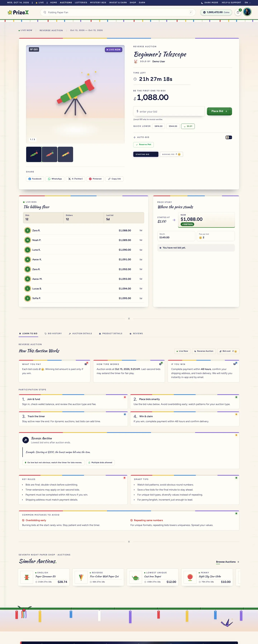This screenshot has width=258, height=644.
Task: Click Zara R. avatar at $1,088.00
Action: [x=28, y=231]
